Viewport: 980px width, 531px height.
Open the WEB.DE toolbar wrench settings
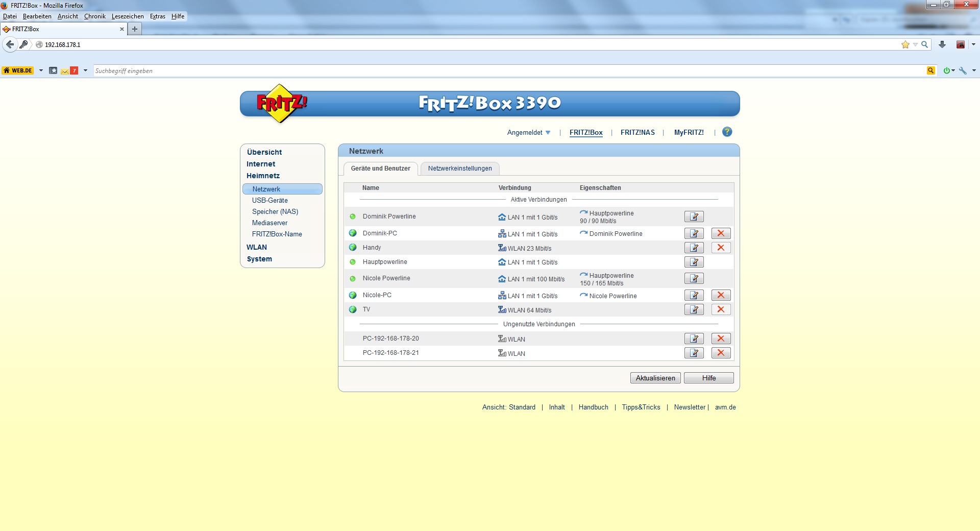pos(963,70)
